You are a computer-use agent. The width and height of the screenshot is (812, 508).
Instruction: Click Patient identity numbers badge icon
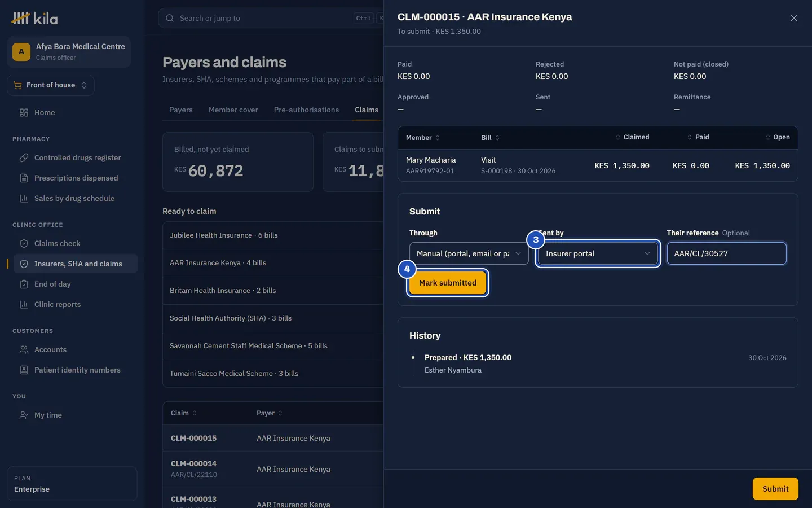click(x=24, y=370)
